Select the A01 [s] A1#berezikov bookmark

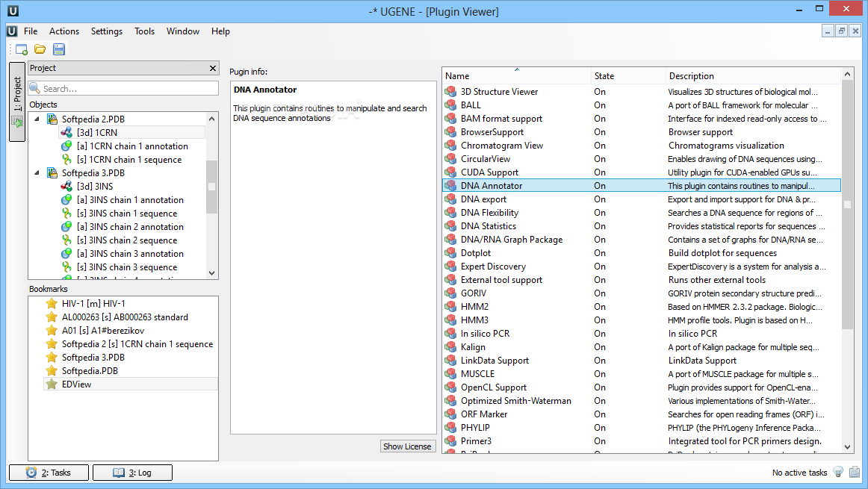click(103, 330)
